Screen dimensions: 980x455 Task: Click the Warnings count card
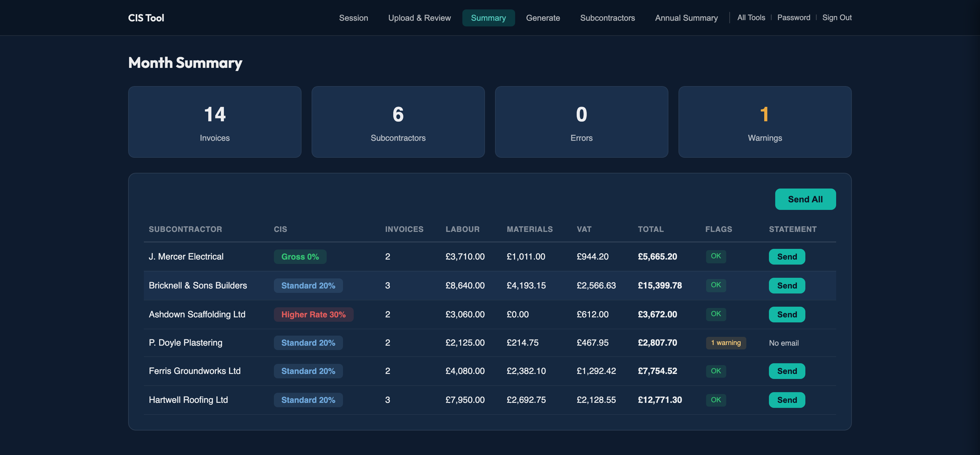pos(765,122)
